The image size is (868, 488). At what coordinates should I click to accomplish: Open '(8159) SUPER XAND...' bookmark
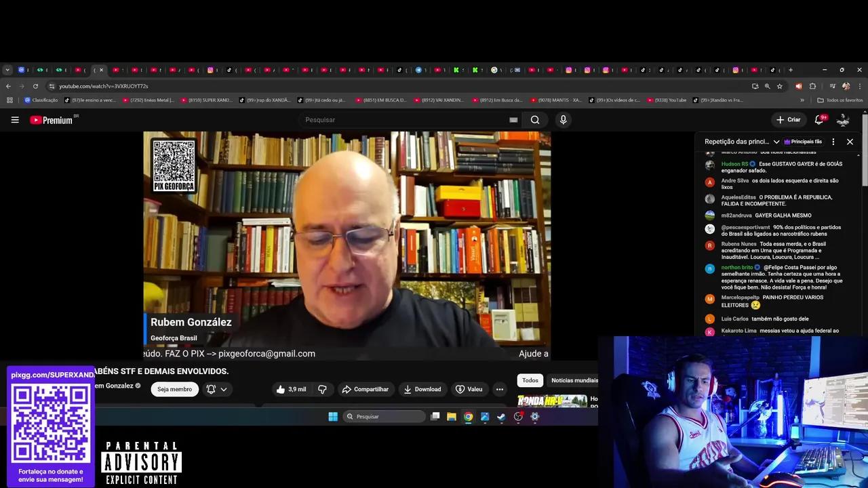click(x=206, y=100)
